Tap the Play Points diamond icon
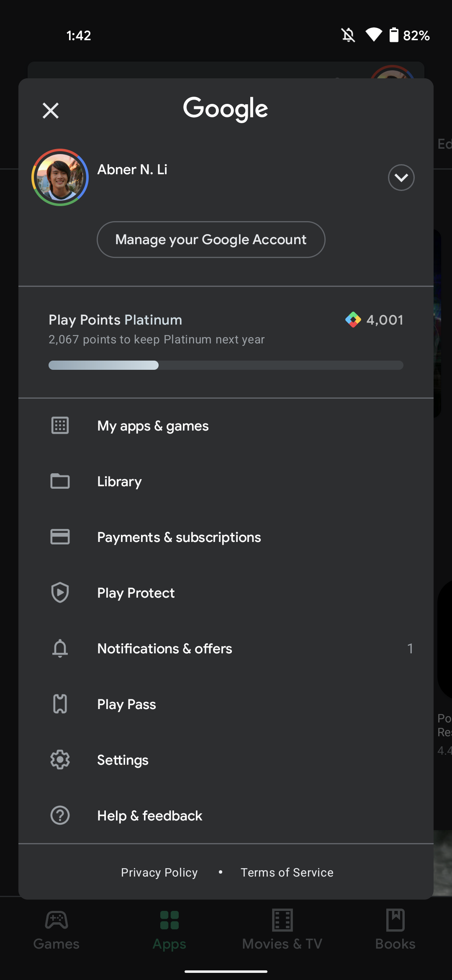Screen dimensions: 452x980 pos(353,320)
